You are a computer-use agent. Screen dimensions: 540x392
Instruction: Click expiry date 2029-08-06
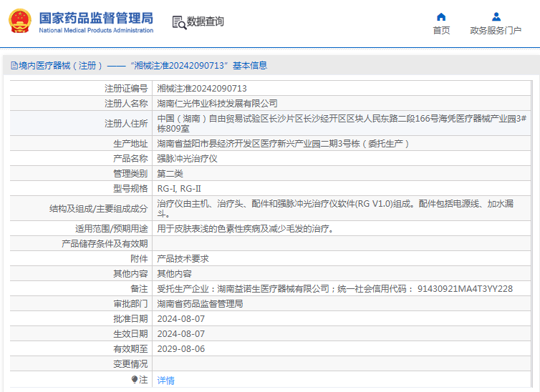coord(180,348)
